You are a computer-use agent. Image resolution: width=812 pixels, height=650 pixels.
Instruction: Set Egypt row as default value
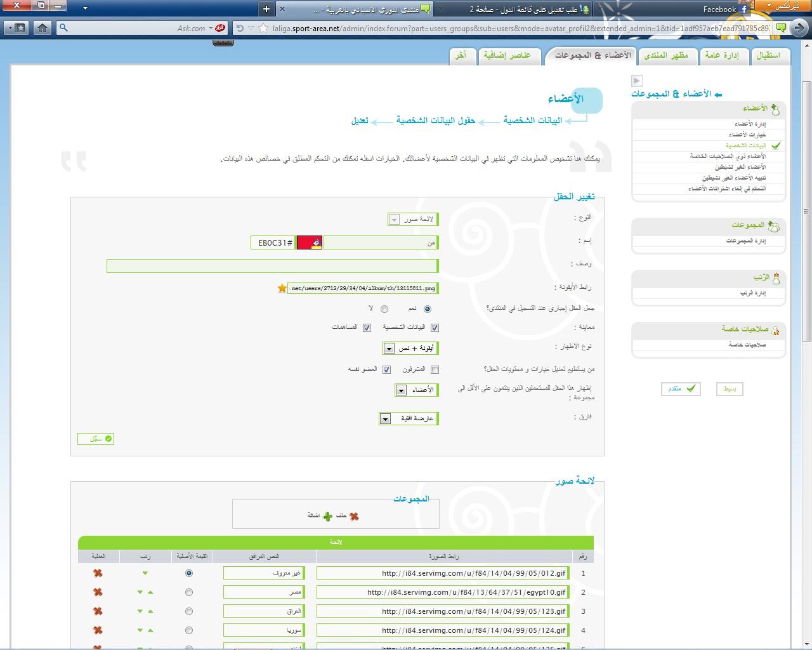coord(188,592)
